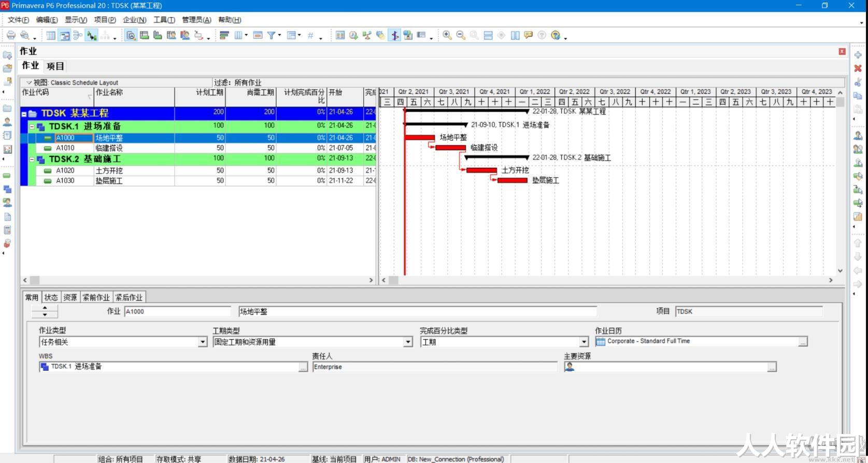Viewport: 868px width, 463px height.
Task: Click the Add plus icon on right sidebar
Action: coord(858,55)
